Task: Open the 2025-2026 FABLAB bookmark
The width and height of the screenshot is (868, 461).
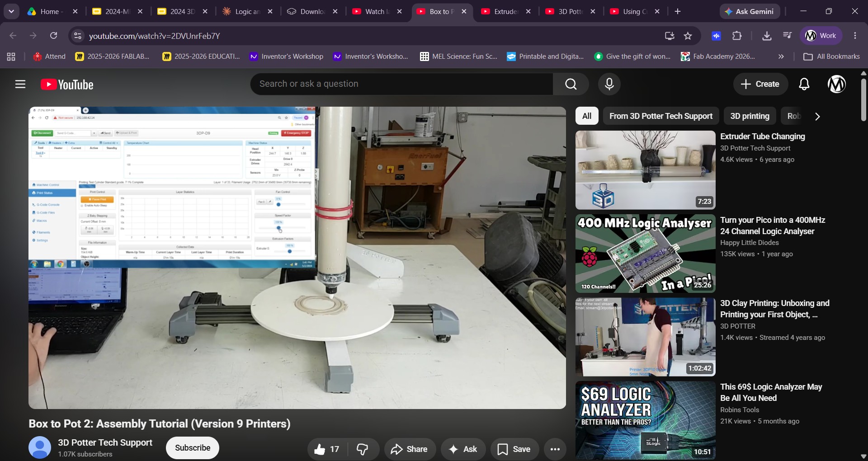Action: point(112,56)
